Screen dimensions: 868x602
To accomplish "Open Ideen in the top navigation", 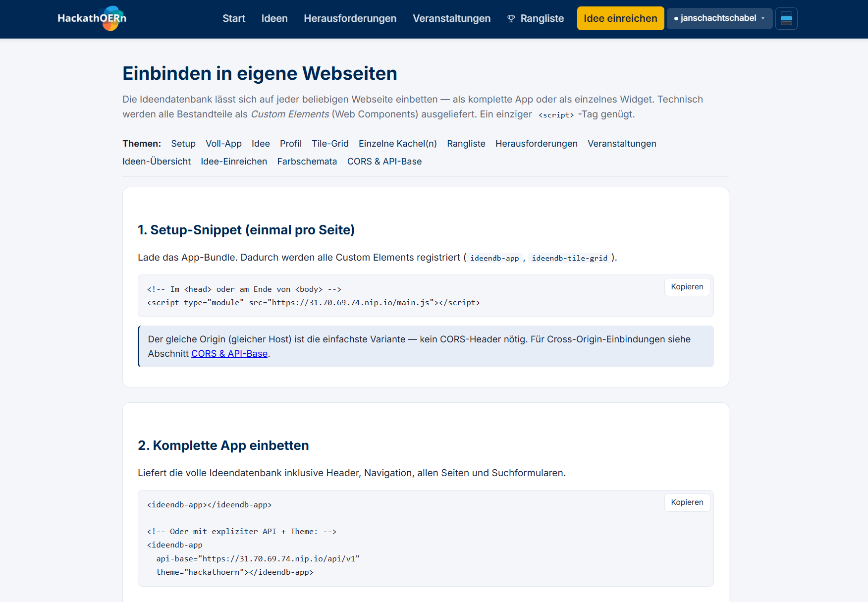I will tap(274, 18).
